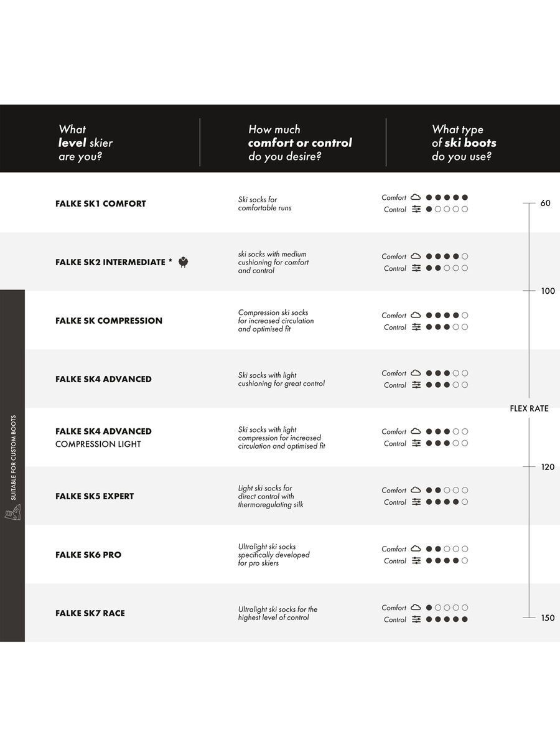This screenshot has height=747, width=560.
Task: Click the Control sliders icon in SK7 Race row
Action: (x=416, y=619)
